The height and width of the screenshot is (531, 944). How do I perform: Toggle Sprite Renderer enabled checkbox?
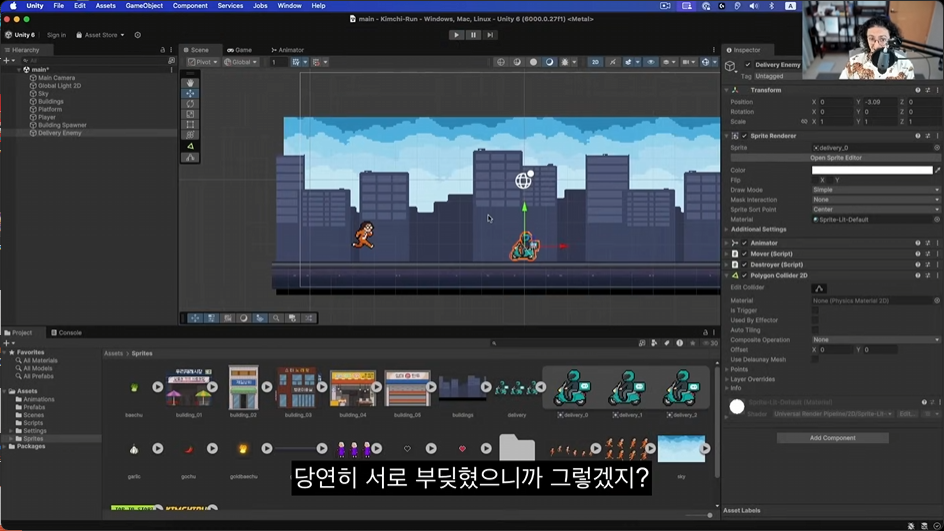pos(745,136)
